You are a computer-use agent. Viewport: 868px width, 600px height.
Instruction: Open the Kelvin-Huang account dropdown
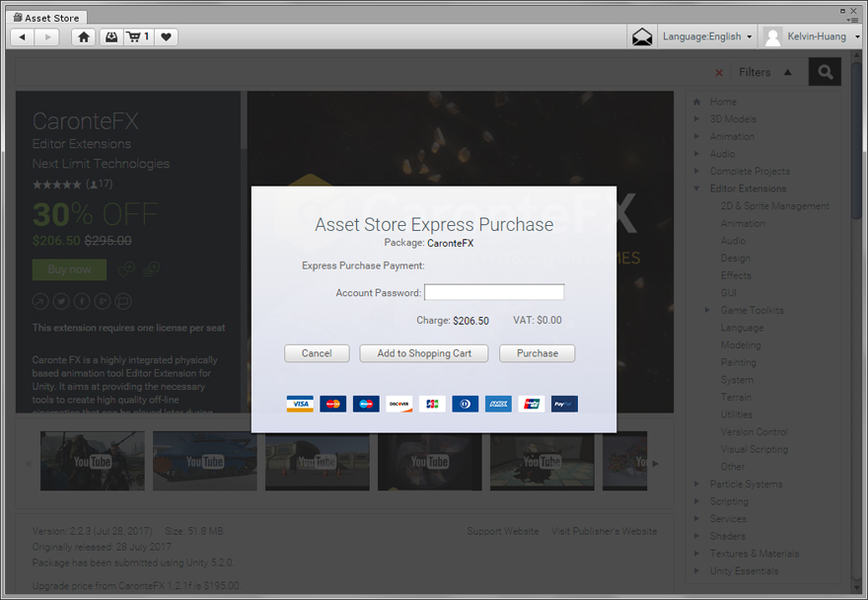(x=815, y=37)
